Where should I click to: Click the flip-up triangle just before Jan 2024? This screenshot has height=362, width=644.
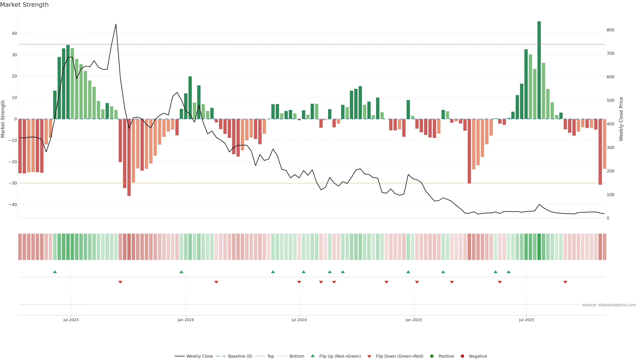click(x=181, y=272)
